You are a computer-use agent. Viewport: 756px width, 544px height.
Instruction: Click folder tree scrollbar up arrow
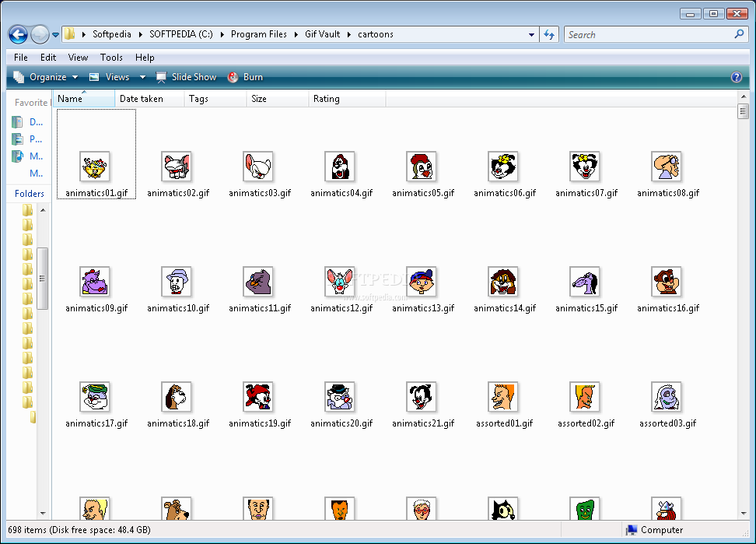pos(43,210)
